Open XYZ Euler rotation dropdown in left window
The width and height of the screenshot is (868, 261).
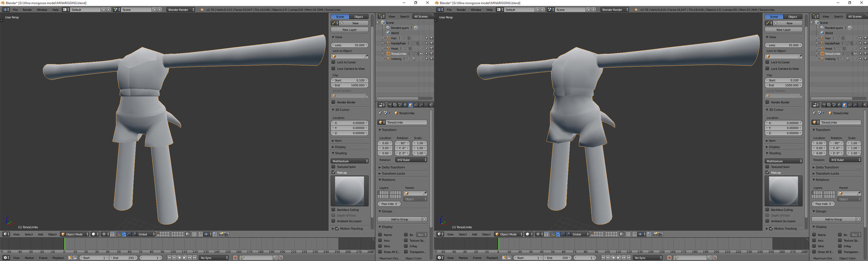pos(411,160)
